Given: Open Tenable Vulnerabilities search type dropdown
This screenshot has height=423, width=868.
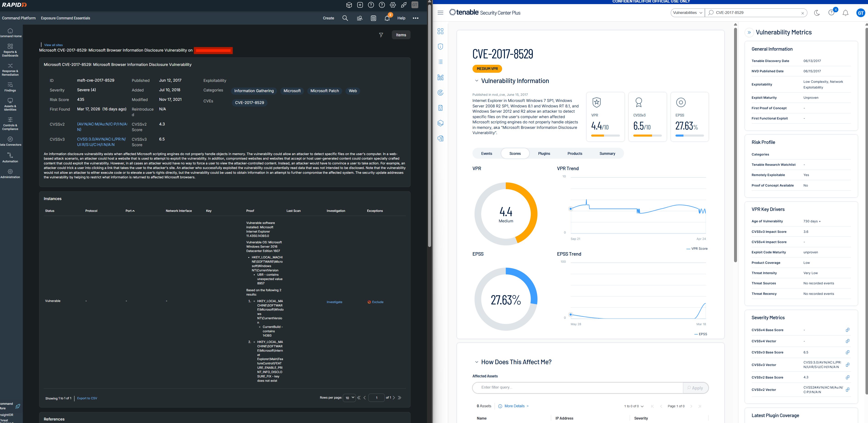Looking at the screenshot, I should tap(687, 13).
